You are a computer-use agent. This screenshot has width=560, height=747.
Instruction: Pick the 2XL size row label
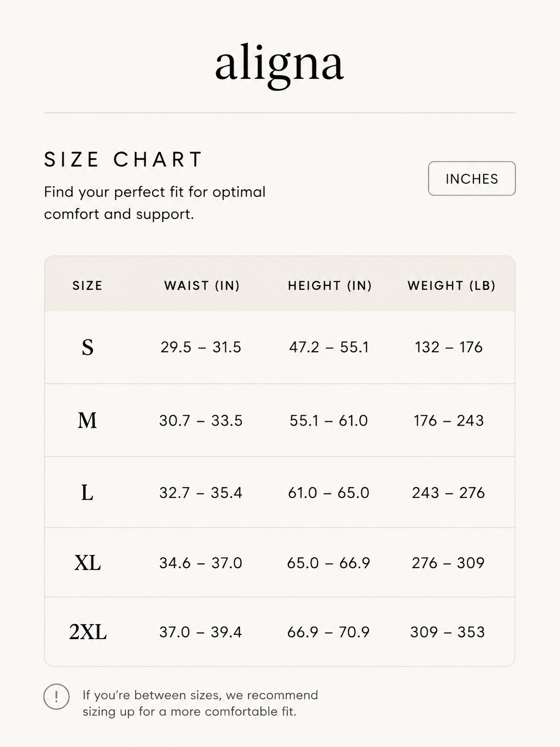(x=88, y=632)
